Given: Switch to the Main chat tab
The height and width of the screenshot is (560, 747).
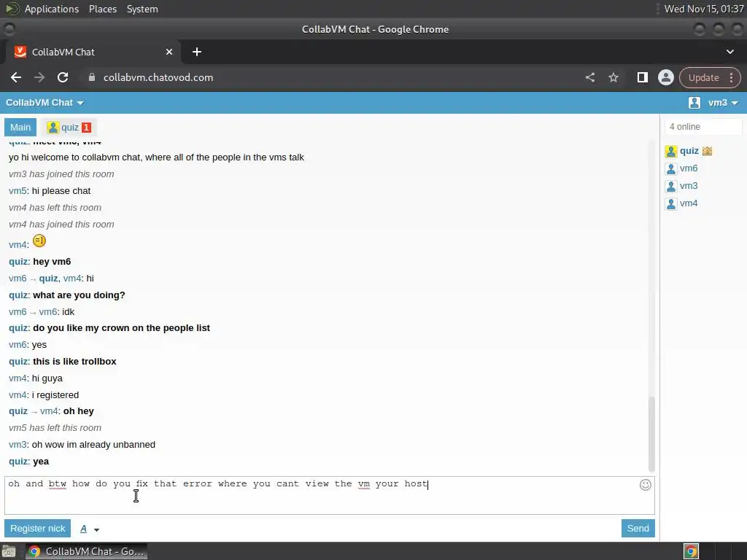Looking at the screenshot, I should coord(20,127).
